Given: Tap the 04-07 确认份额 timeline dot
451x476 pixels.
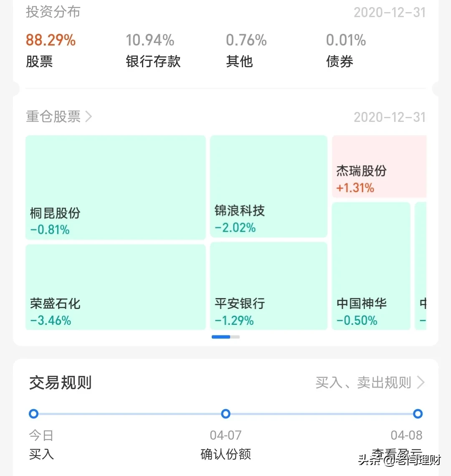Looking at the screenshot, I should [225, 414].
